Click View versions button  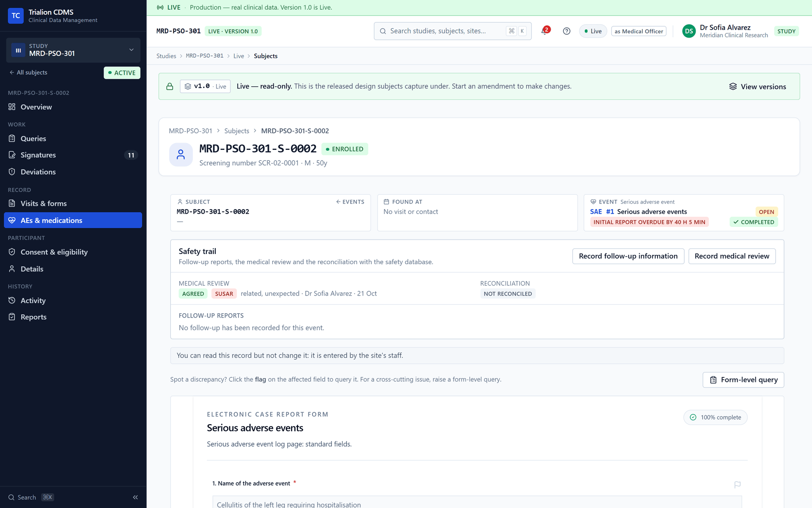[x=757, y=86]
